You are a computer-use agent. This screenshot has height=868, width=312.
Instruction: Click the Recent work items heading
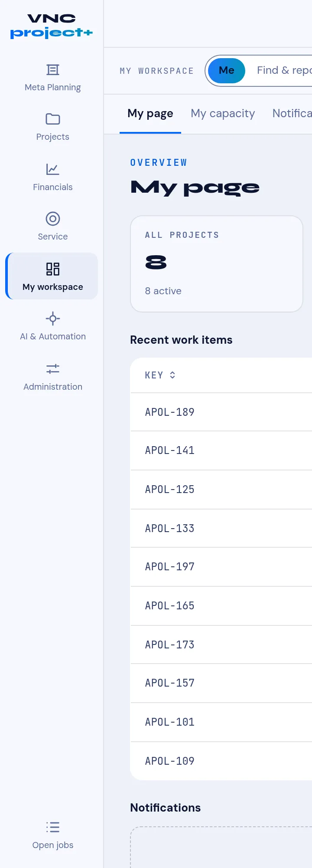(x=181, y=340)
